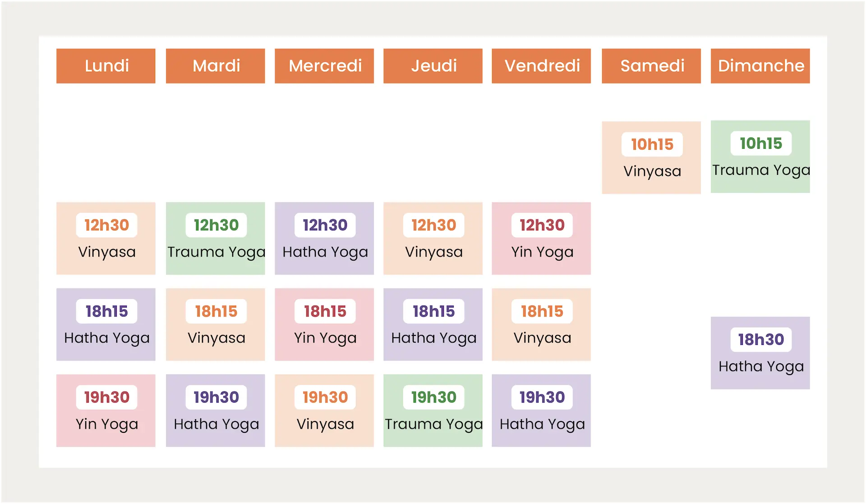866x504 pixels.
Task: Click the 12h30 time badge on Thursday
Action: click(433, 225)
